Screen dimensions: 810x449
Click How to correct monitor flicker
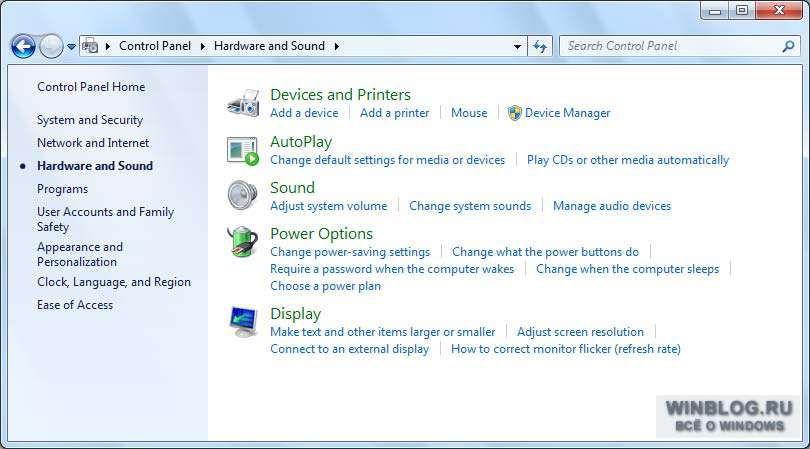pos(566,349)
